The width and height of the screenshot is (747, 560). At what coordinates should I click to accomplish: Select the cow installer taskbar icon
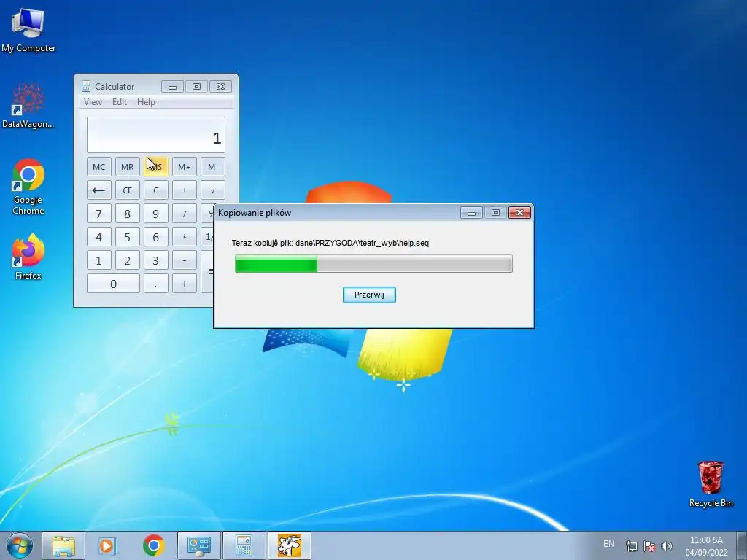click(289, 545)
